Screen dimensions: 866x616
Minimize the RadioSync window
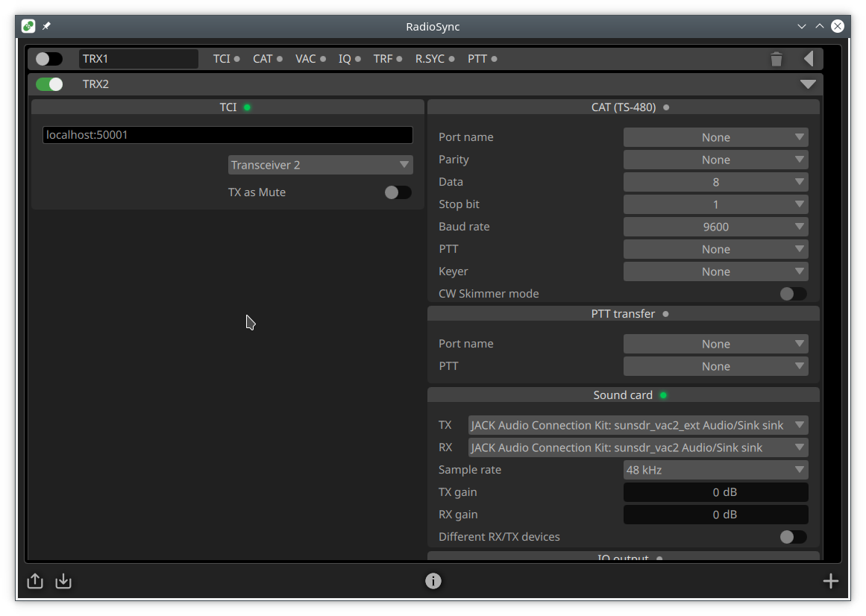pyautogui.click(x=801, y=26)
